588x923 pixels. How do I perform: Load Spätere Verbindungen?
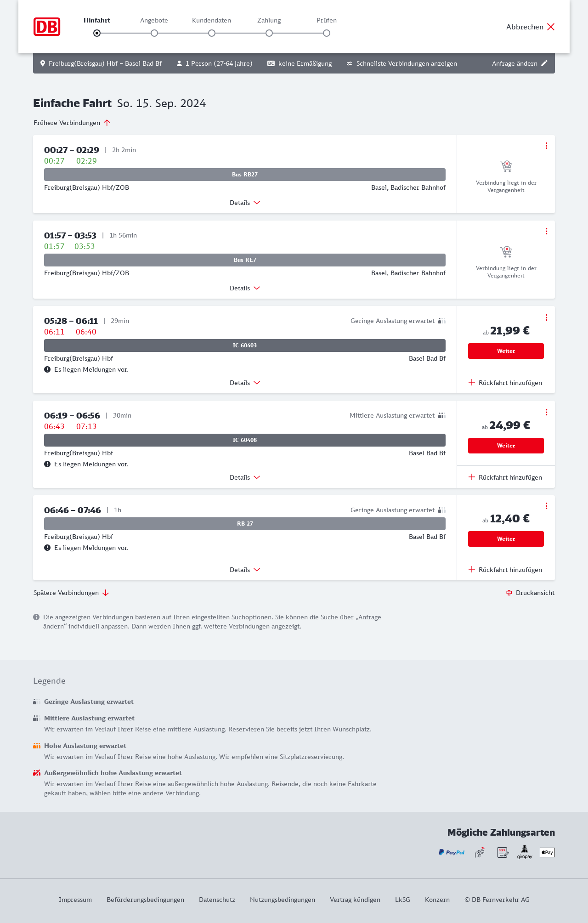(x=71, y=593)
